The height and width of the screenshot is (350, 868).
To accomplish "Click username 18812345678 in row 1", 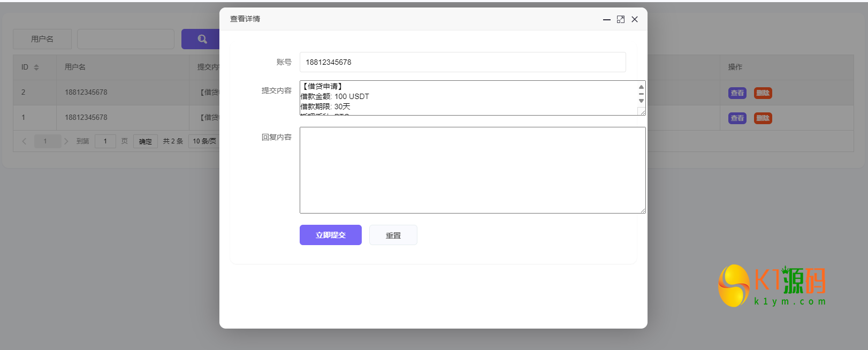I will (86, 118).
